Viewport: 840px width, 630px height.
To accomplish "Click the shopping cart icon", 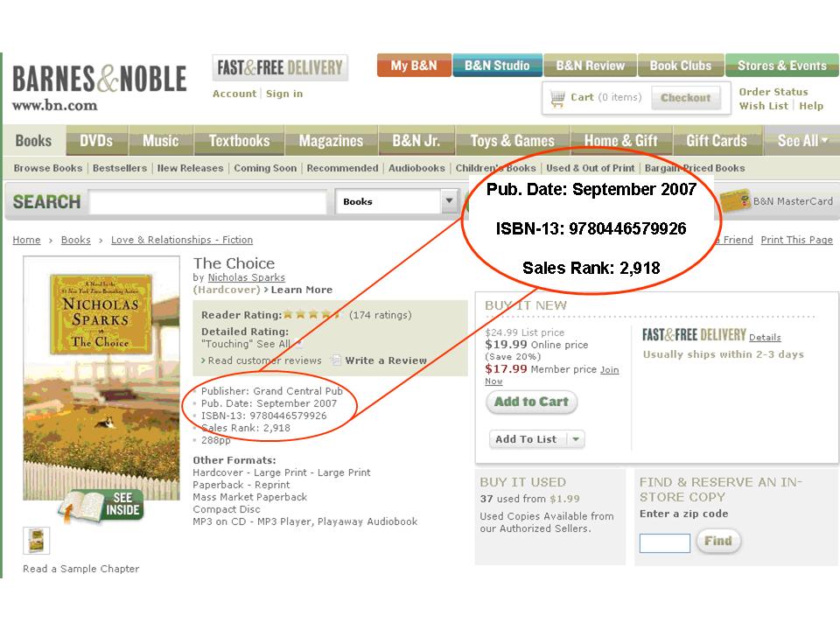I will [x=557, y=98].
